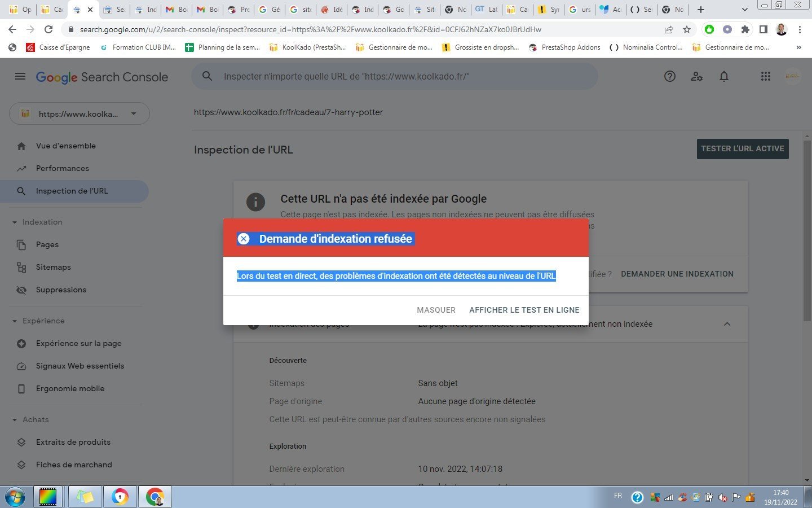Collapse the page indexing panel chevron

tap(727, 324)
